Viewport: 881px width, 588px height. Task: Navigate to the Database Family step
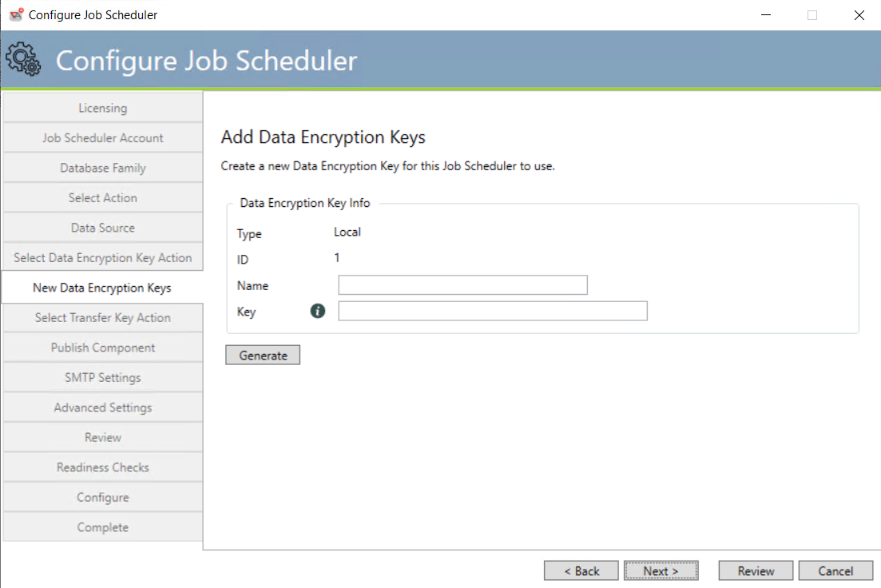(x=102, y=167)
